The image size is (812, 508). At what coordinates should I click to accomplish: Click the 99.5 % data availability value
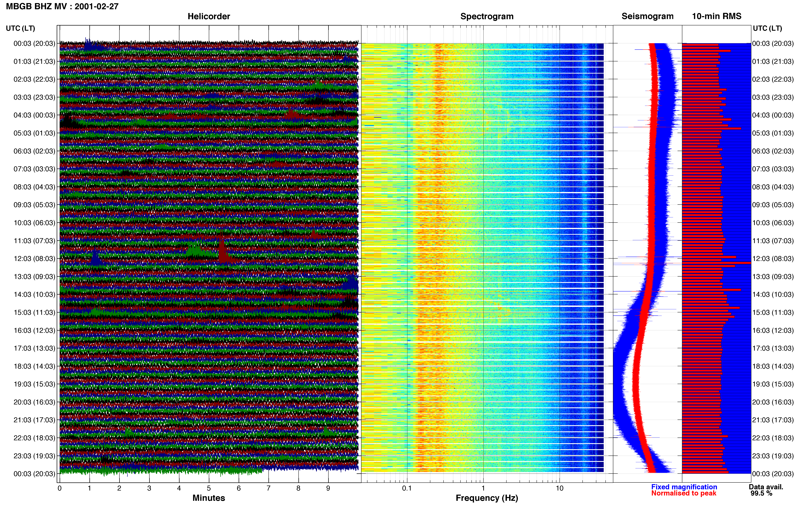[761, 494]
